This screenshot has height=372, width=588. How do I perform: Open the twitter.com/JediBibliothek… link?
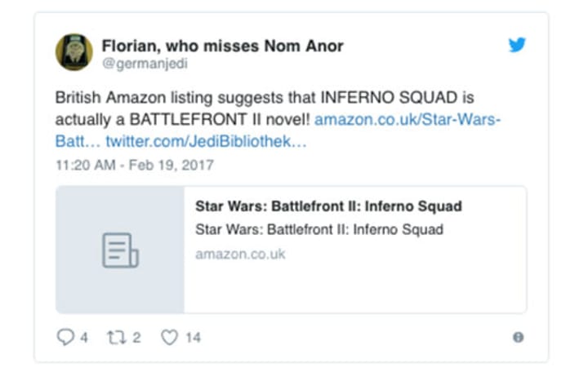(x=206, y=142)
